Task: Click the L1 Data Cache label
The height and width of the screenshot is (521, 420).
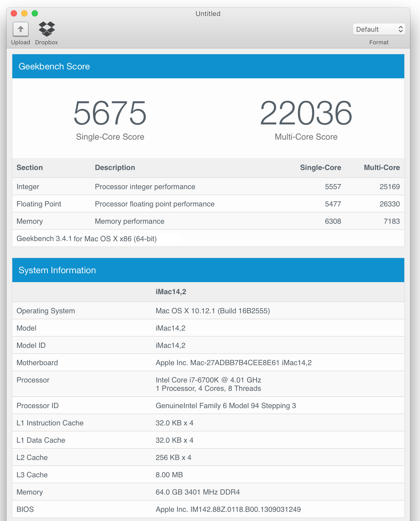Action: point(41,440)
